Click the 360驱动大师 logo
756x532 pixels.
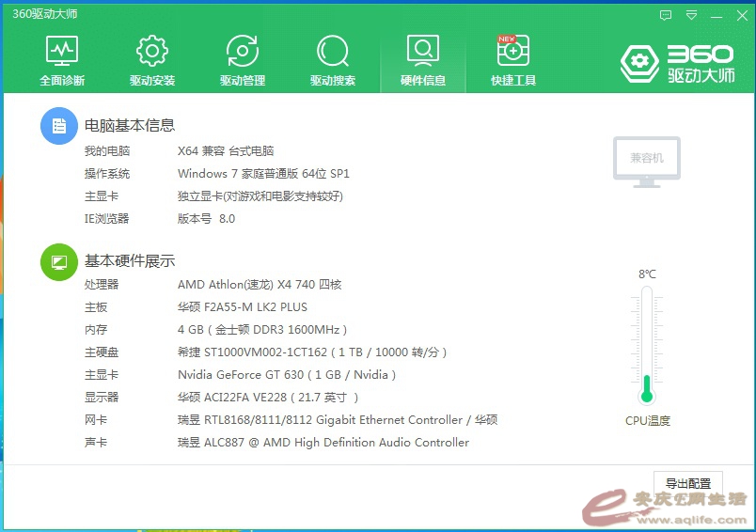click(677, 63)
